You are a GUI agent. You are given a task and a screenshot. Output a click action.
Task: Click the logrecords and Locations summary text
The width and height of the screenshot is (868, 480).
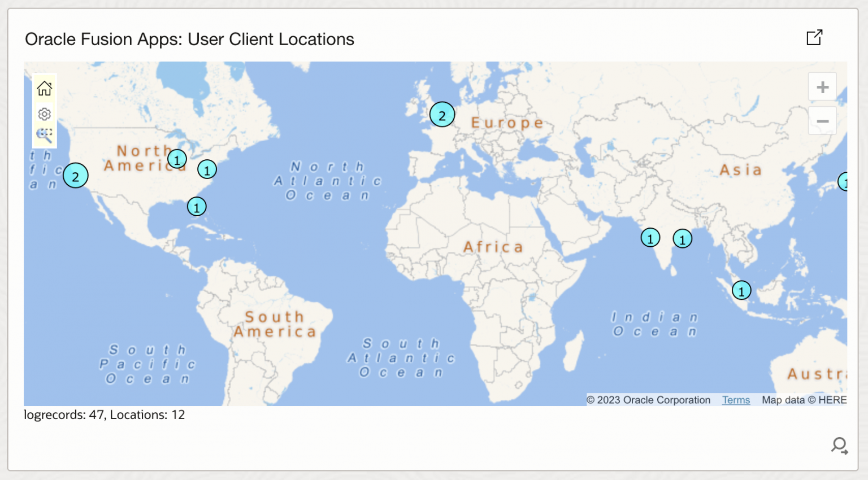[x=104, y=414]
